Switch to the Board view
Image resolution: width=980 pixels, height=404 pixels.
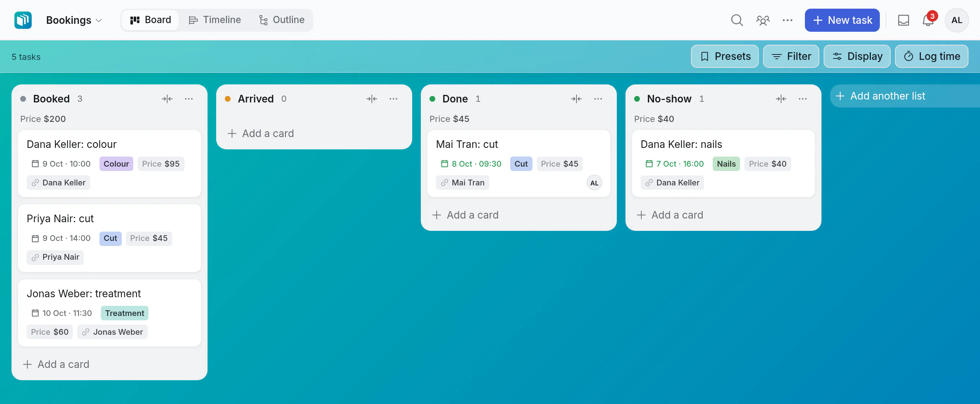point(150,20)
